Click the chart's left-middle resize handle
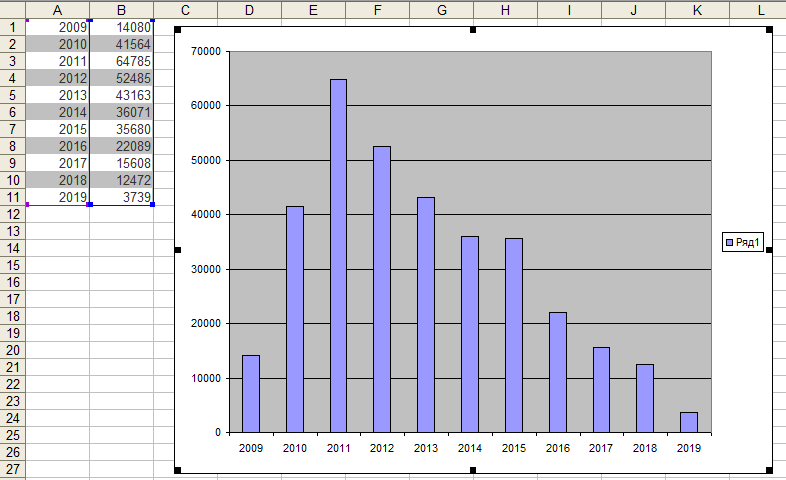Viewport: 786px width, 480px height. [x=177, y=250]
